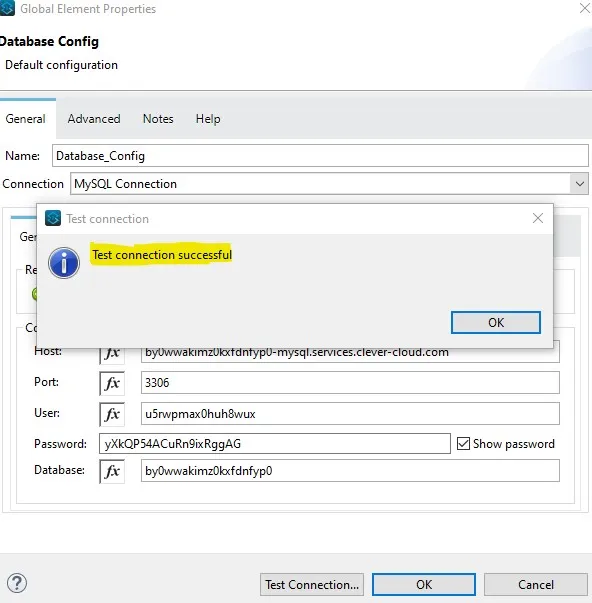Click OK at the bottom of Database Config
This screenshot has width=592, height=603.
click(x=424, y=585)
